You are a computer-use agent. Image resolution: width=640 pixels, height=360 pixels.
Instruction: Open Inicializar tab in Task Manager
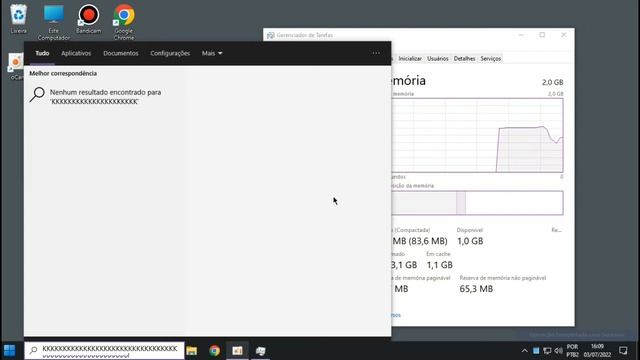point(410,59)
